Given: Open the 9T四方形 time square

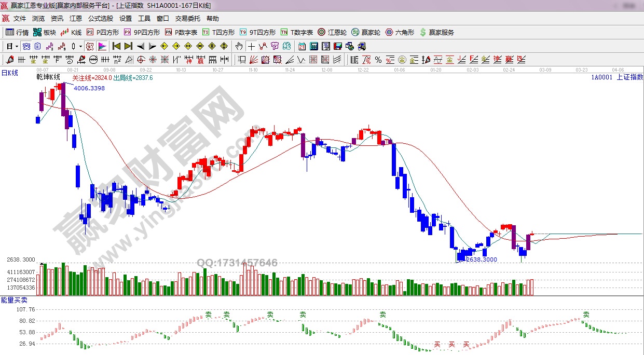Looking at the screenshot, I should (x=258, y=32).
